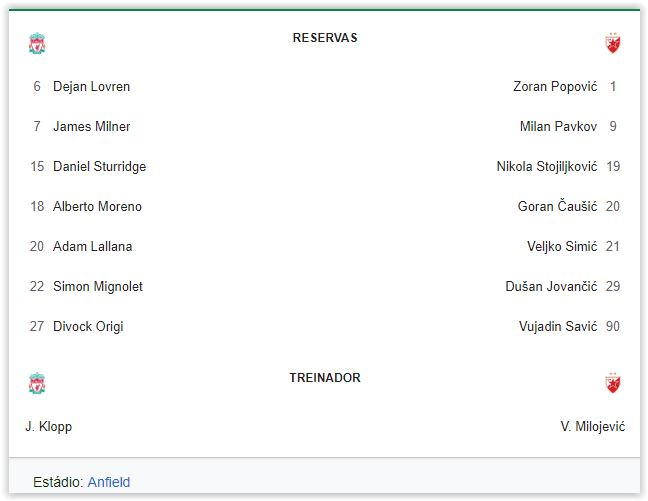
Task: Choose Alberto Moreno from the reserves
Action: 97,206
